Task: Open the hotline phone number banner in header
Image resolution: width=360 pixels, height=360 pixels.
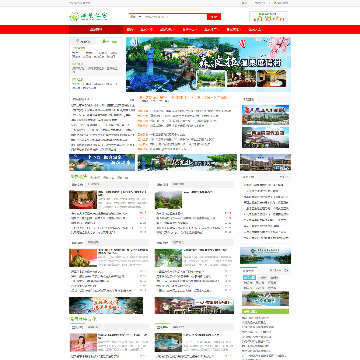Action: click(x=268, y=16)
